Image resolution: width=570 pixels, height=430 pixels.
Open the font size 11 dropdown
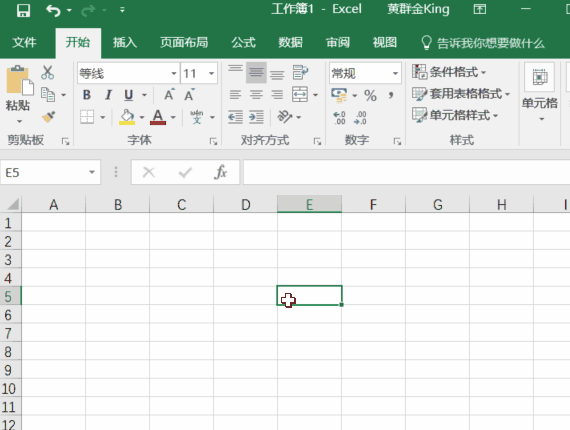tap(211, 73)
